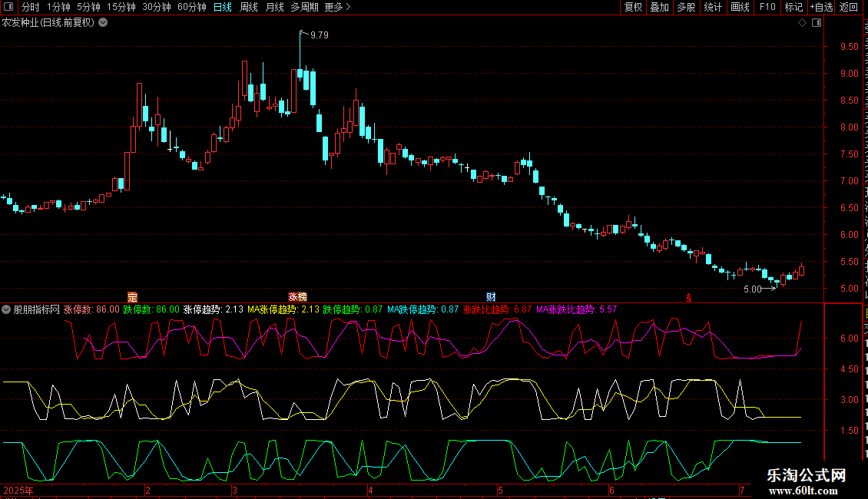Click the 2025年 date axis label
The height and width of the screenshot is (499, 868).
pyautogui.click(x=18, y=490)
